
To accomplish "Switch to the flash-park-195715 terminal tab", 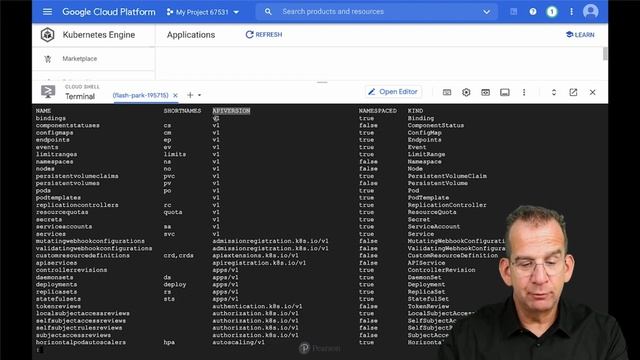I will click(140, 95).
